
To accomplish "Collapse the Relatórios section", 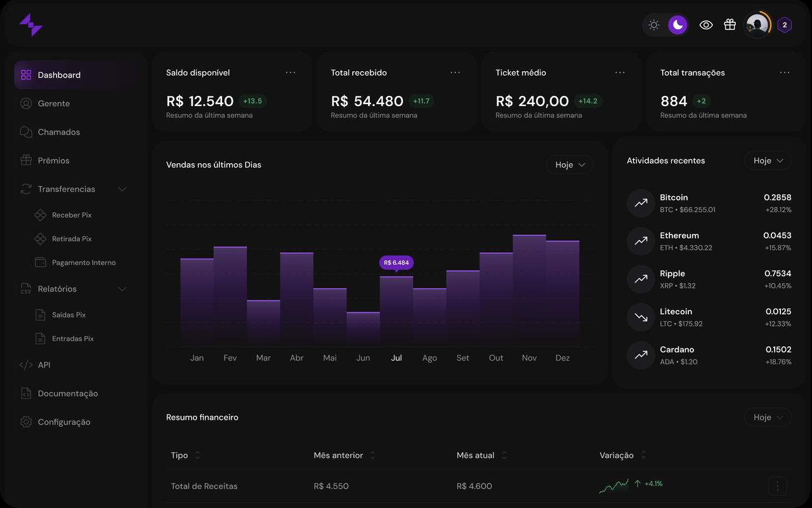I will [x=122, y=288].
